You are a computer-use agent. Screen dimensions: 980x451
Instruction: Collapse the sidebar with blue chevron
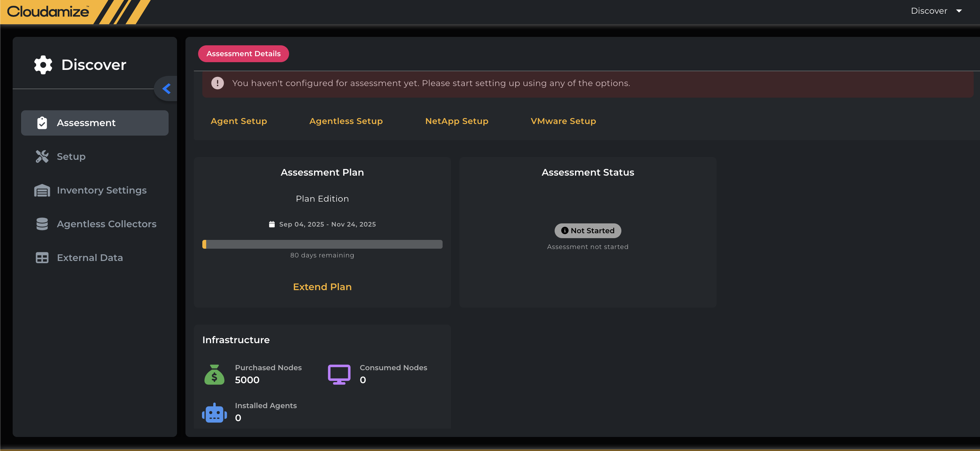166,89
